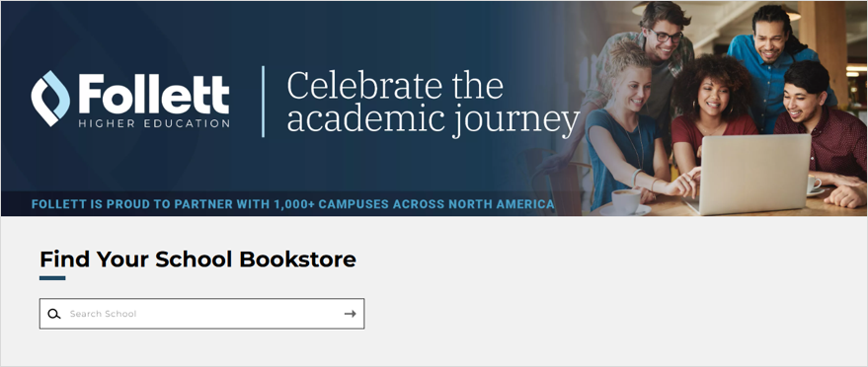
Task: Click the magnifying glass search icon
Action: point(53,314)
